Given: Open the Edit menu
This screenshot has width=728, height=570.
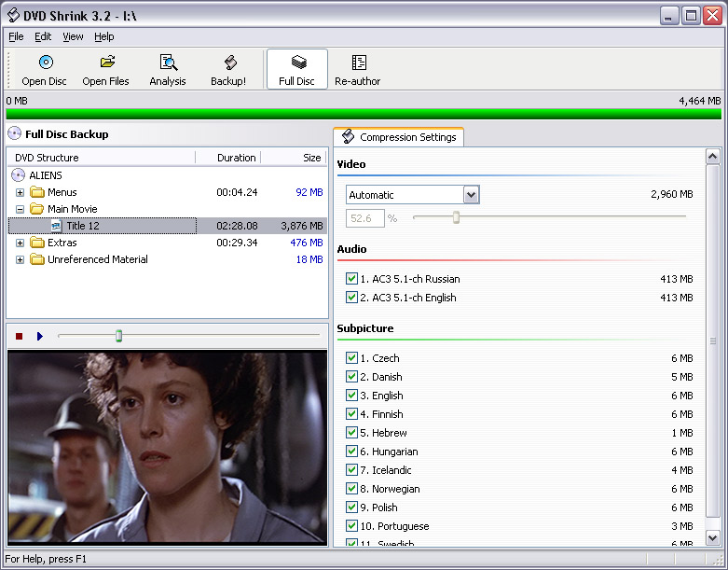Looking at the screenshot, I should 43,36.
